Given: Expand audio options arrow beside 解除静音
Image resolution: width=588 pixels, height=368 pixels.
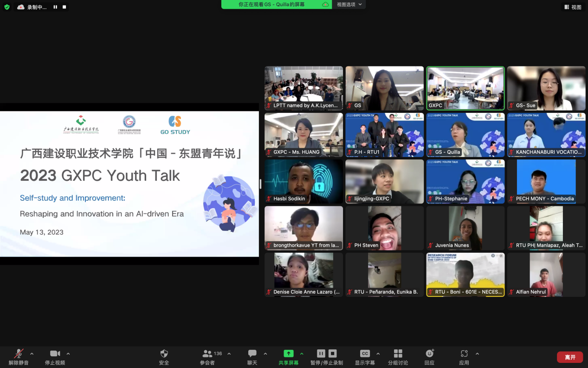Looking at the screenshot, I should 32,354.
